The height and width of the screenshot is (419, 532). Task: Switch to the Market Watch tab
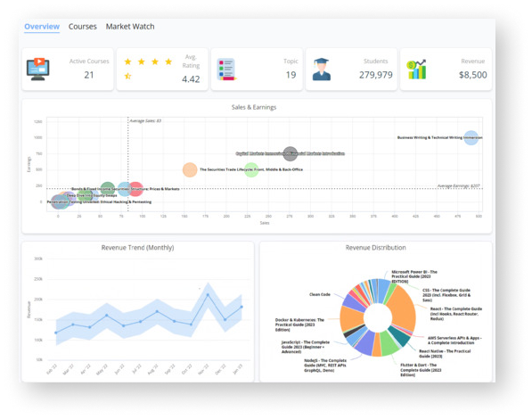tap(130, 27)
